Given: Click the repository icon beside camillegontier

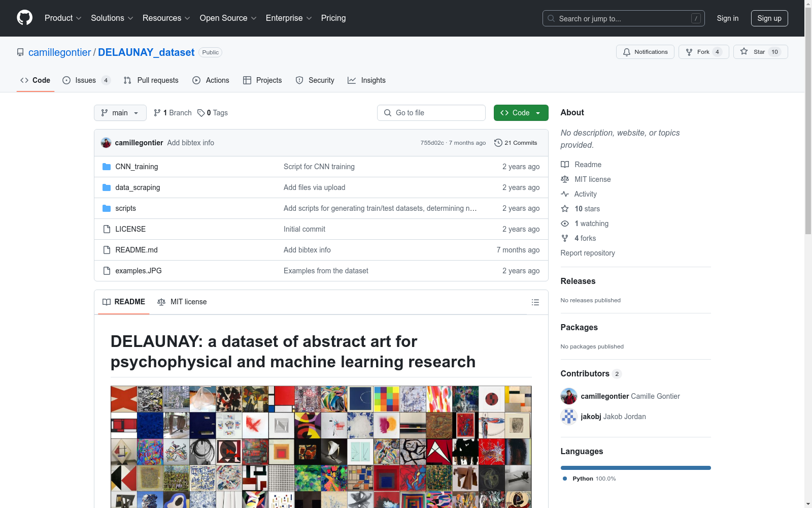Looking at the screenshot, I should click(20, 52).
